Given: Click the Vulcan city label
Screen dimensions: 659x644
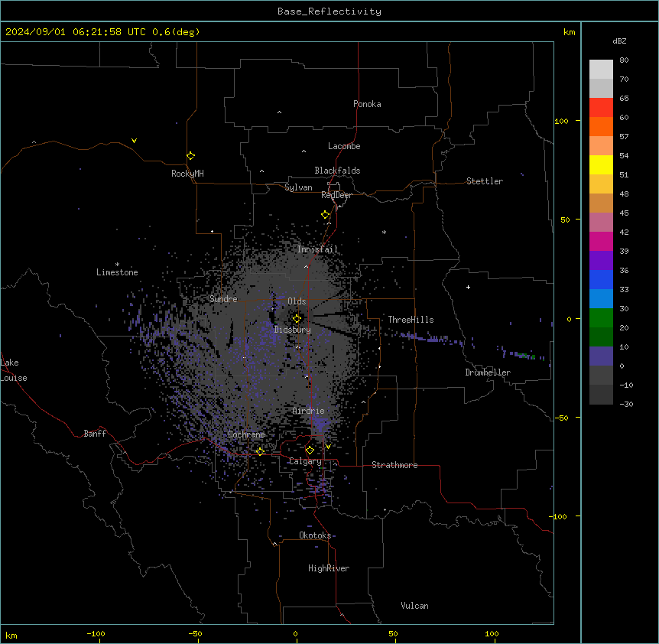Looking at the screenshot, I should [415, 606].
